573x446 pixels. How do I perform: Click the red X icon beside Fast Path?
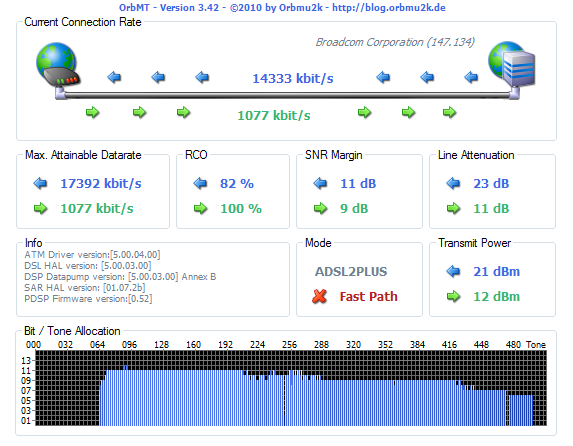tap(319, 296)
